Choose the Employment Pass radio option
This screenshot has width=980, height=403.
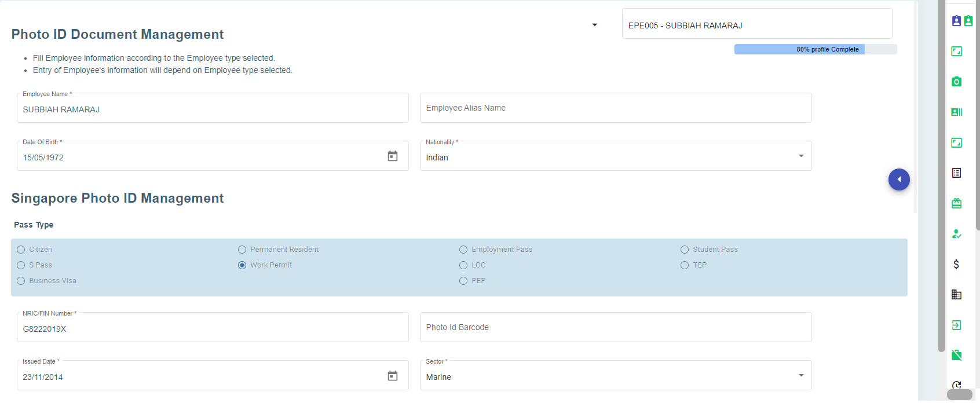coord(463,250)
